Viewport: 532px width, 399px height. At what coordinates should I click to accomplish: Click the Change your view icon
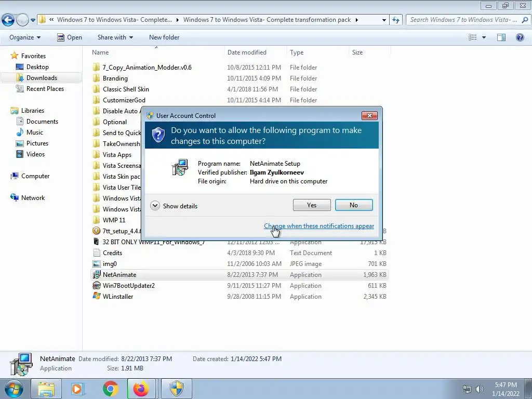[473, 37]
